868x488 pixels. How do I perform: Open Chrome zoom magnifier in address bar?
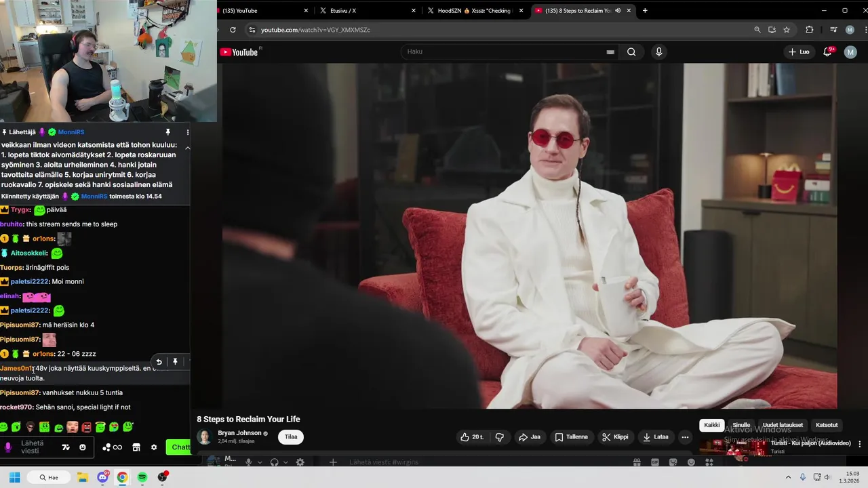coord(757,30)
